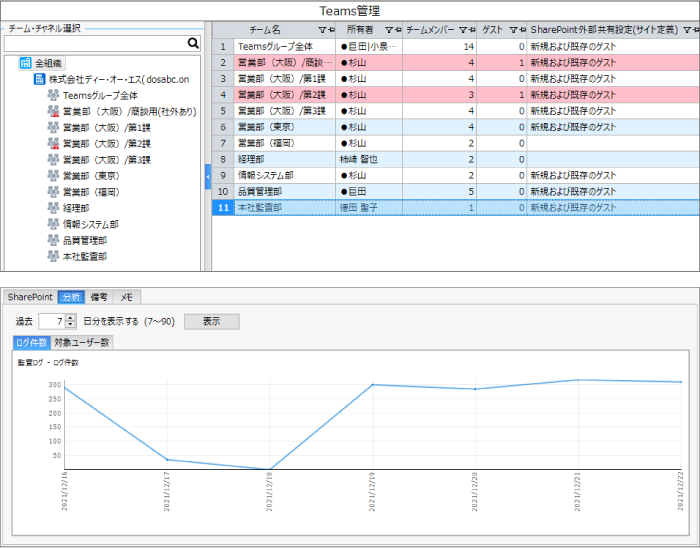Click 品質管理部 cell in table

285,191
